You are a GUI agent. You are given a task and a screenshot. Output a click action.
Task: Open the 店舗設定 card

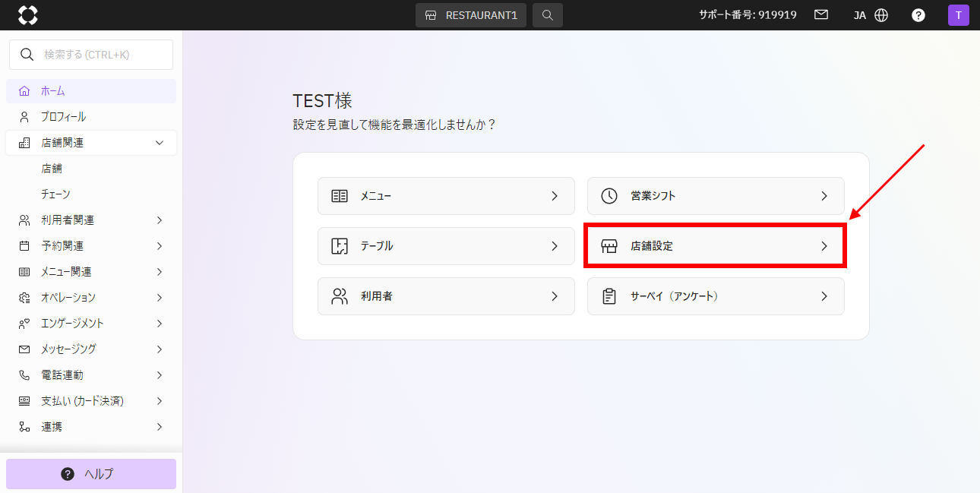[x=715, y=246]
